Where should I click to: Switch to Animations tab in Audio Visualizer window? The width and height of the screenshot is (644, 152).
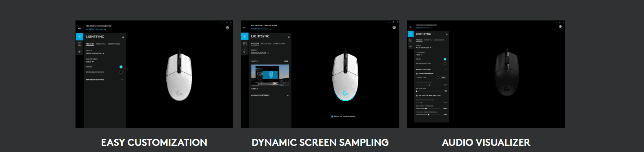tap(439, 40)
